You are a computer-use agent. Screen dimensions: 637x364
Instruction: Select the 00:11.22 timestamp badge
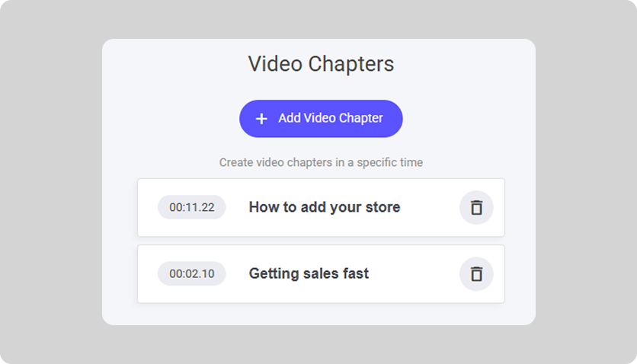[x=191, y=207]
